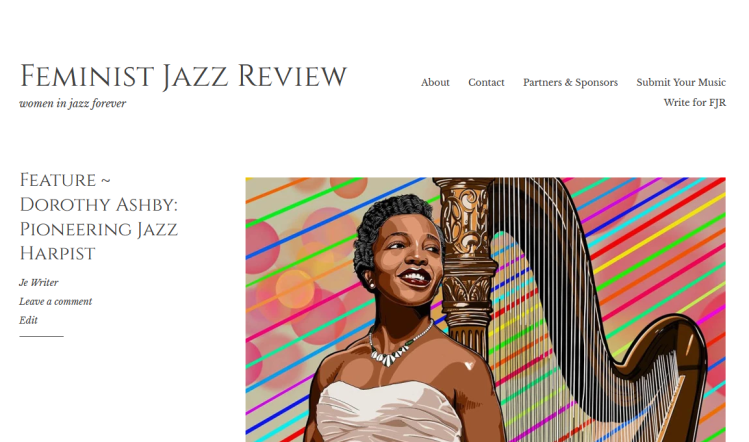The image size is (749, 442).
Task: Open Partners & Sponsors navigation link
Action: pos(570,82)
